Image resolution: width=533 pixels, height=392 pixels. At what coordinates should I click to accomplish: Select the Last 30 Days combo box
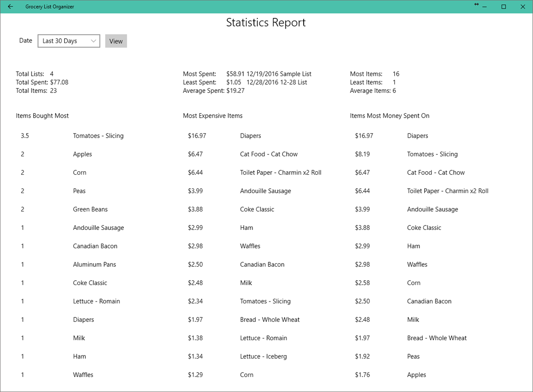pyautogui.click(x=69, y=41)
